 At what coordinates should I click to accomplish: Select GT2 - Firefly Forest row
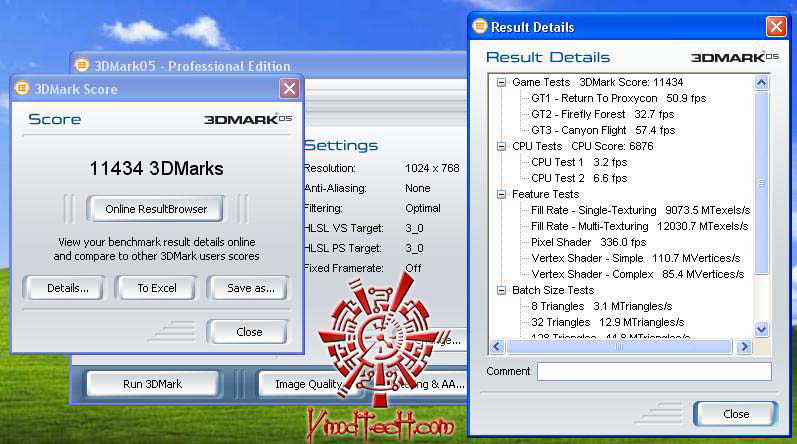pos(602,114)
